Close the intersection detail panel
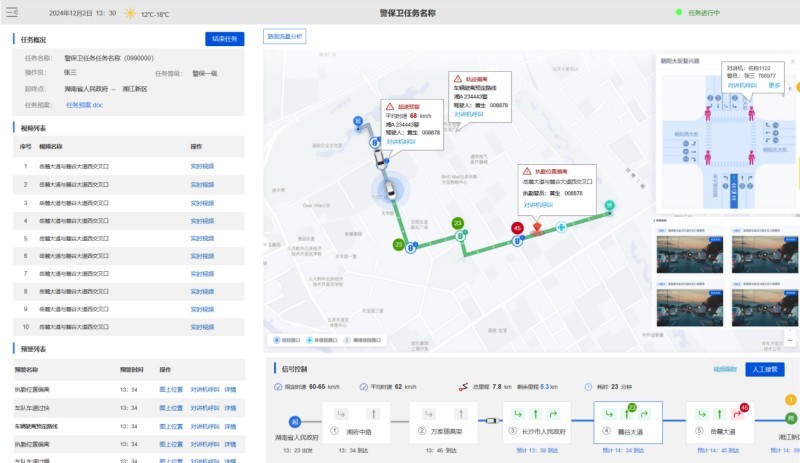This screenshot has height=463, width=800. pyautogui.click(x=791, y=61)
